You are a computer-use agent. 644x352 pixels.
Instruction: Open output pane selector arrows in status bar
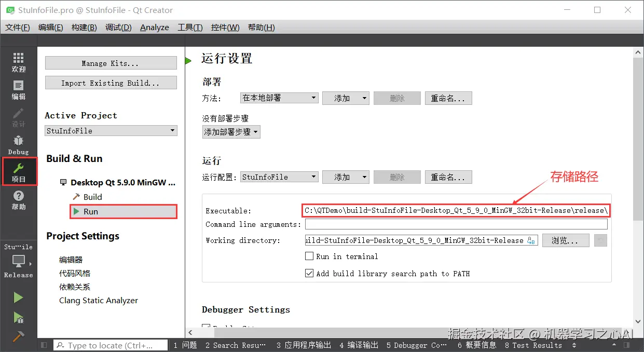click(x=574, y=345)
